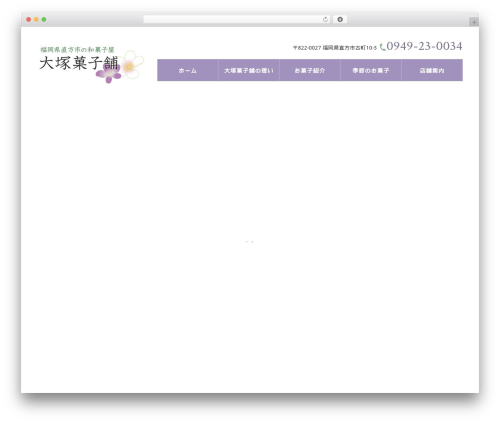Click the tagline 福岡県直方市の和菓子屋
This screenshot has width=500, height=423.
(x=77, y=50)
